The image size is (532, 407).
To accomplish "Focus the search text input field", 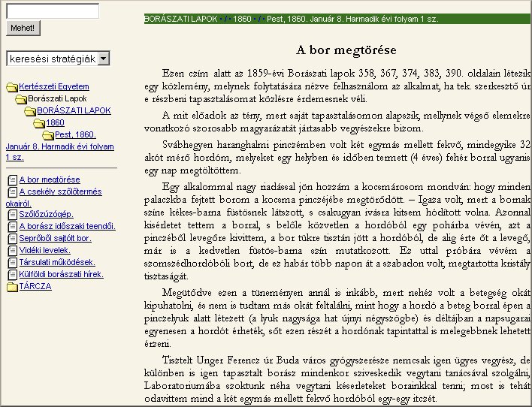I will (x=53, y=11).
